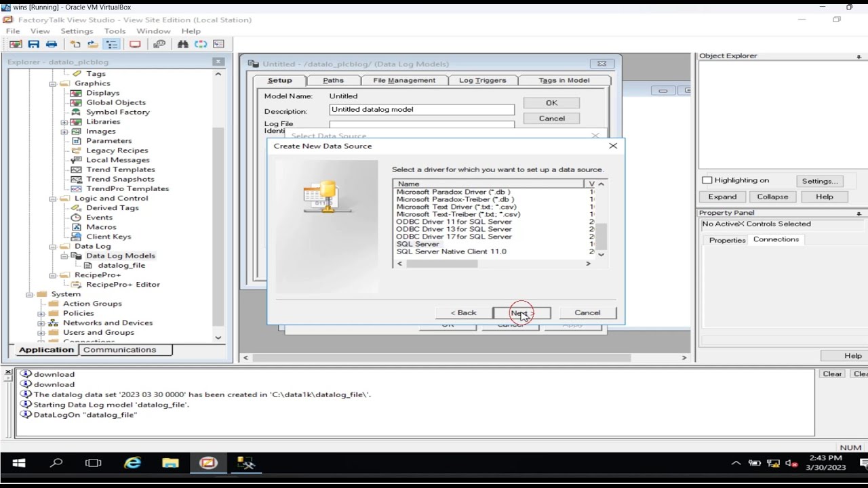868x488 pixels.
Task: Open the Settings menu
Action: [77, 31]
